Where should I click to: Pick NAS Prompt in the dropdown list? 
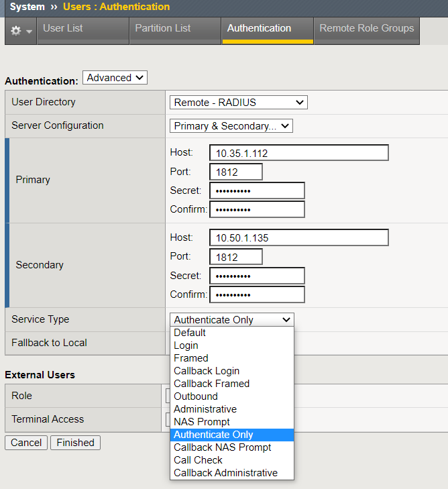pos(202,422)
